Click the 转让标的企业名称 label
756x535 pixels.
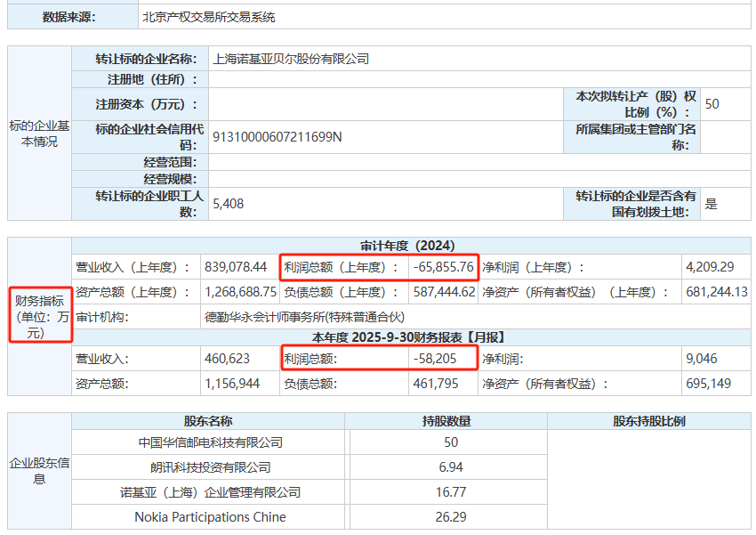point(146,60)
